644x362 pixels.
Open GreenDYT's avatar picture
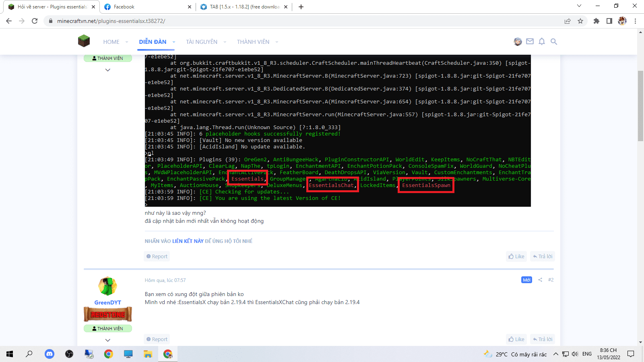[x=107, y=286]
